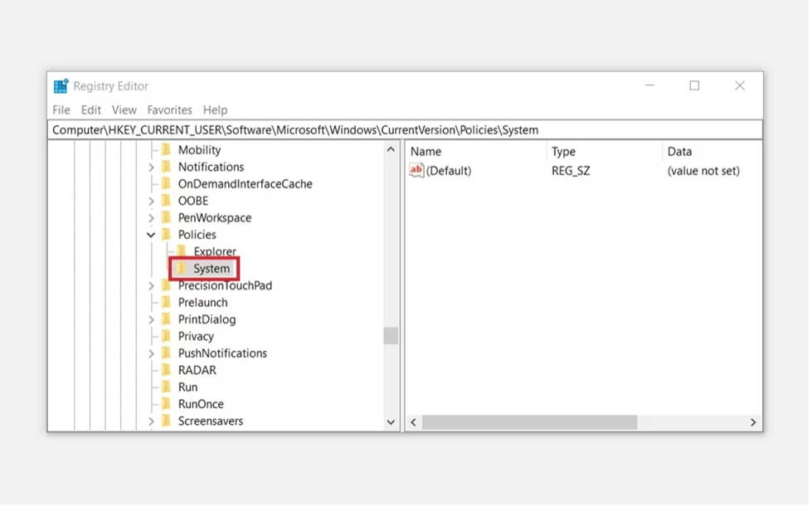Click the values pane scroll left arrow

tap(413, 422)
